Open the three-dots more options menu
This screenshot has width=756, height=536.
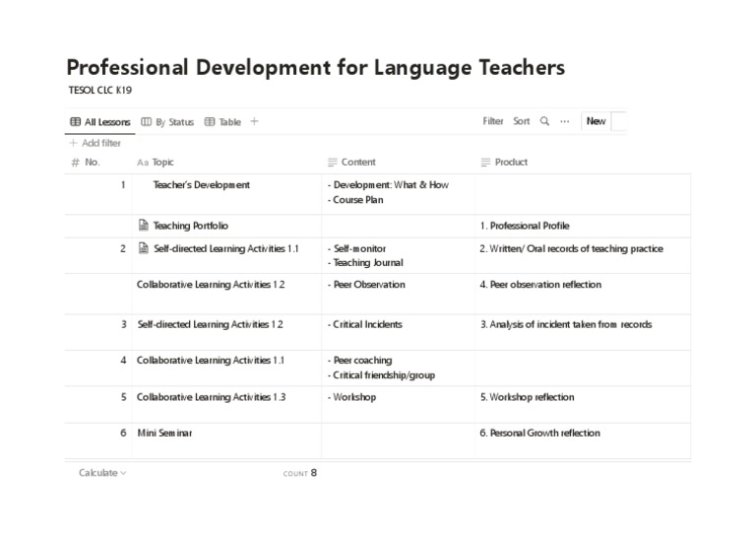pyautogui.click(x=565, y=121)
